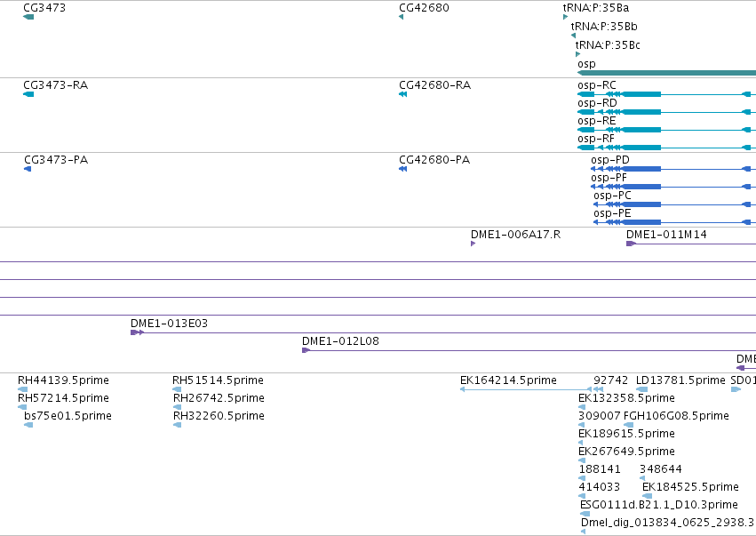This screenshot has height=536, width=756.
Task: Click the EK184525.5prime EST label
Action: tap(690, 487)
